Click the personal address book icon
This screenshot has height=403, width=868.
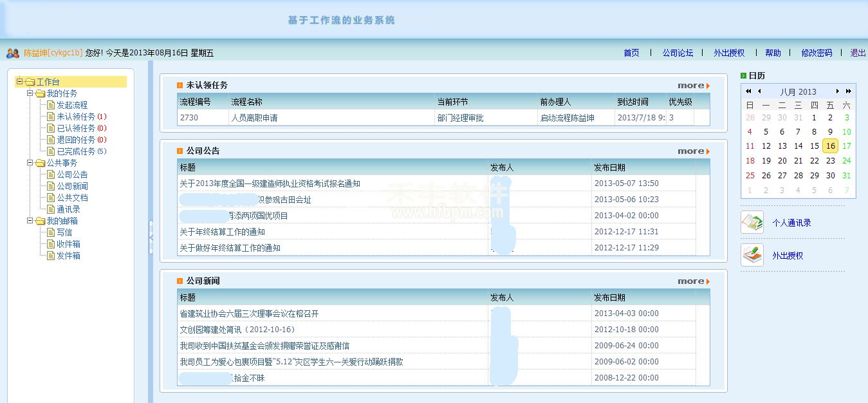(752, 222)
